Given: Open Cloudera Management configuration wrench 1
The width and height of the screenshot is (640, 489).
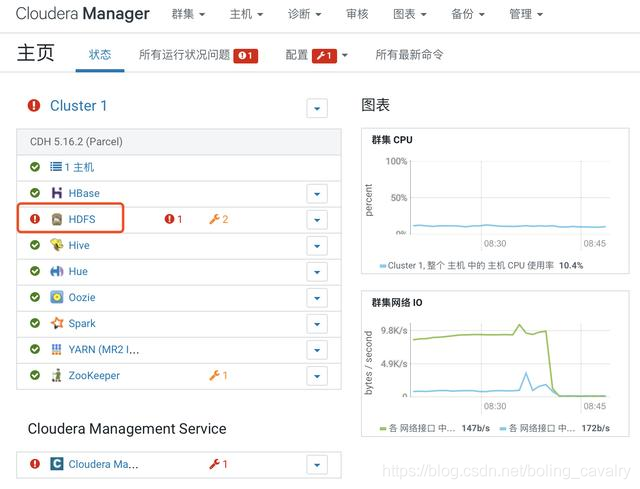Looking at the screenshot, I should coord(218,464).
